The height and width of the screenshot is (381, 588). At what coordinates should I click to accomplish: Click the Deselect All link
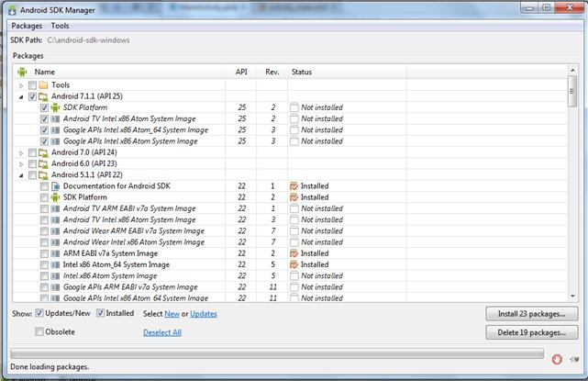161,332
